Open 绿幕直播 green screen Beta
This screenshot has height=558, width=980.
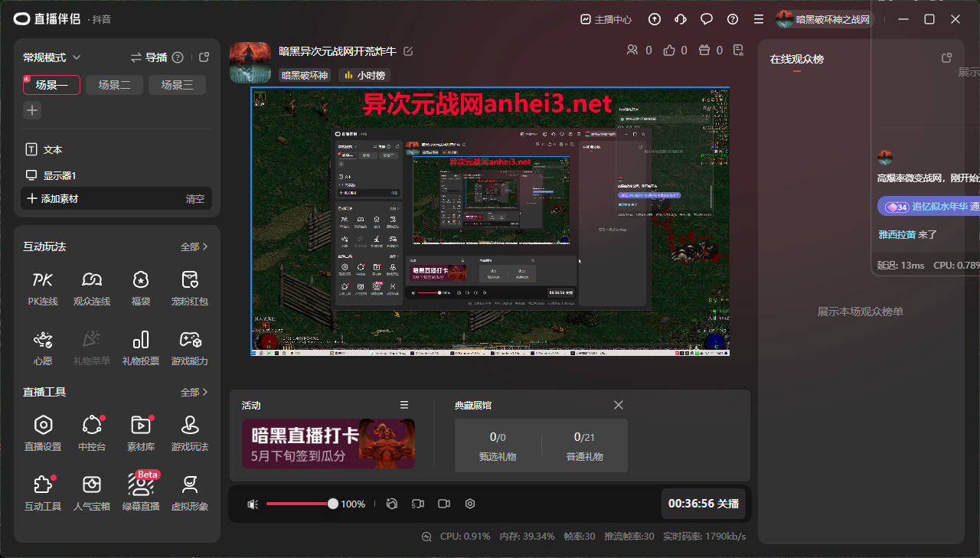point(141,493)
